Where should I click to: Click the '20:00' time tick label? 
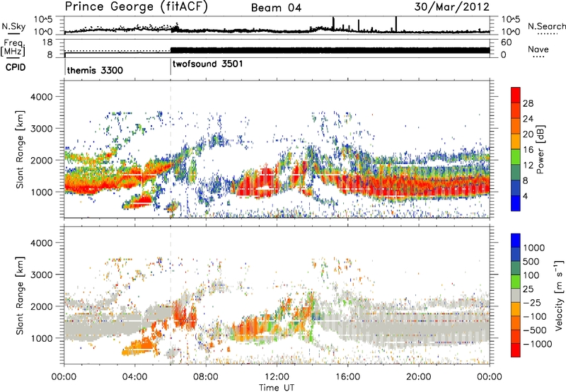pyautogui.click(x=418, y=377)
